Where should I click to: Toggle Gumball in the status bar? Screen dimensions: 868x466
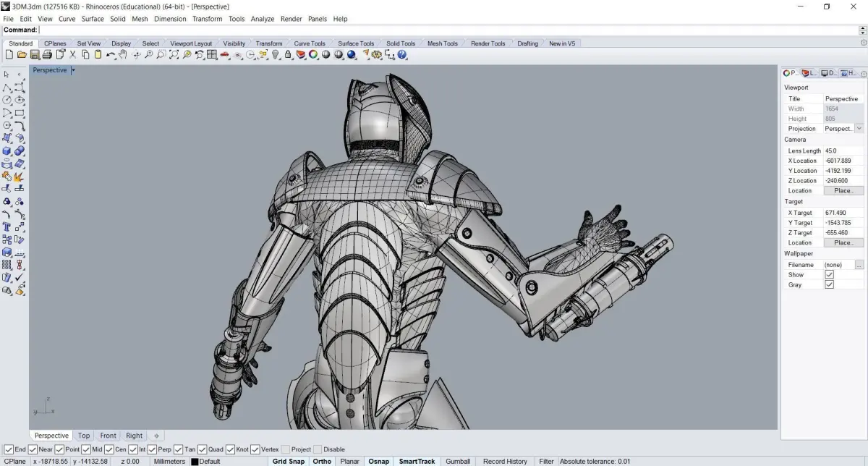[x=457, y=461]
